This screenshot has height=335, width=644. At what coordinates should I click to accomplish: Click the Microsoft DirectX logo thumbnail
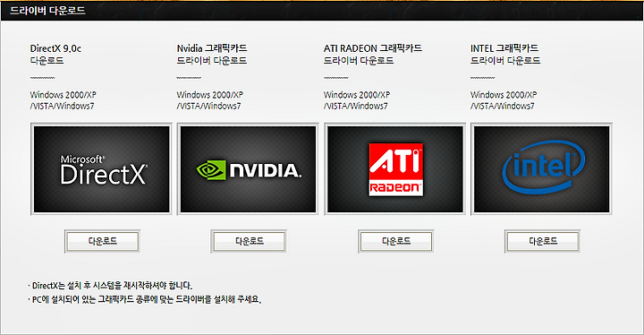point(101,168)
